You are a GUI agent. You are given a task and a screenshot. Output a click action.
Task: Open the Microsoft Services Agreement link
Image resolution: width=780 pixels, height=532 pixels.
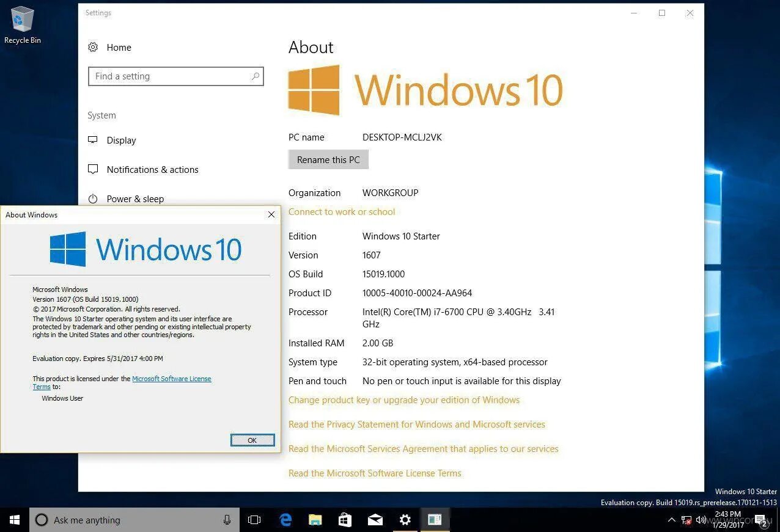424,448
